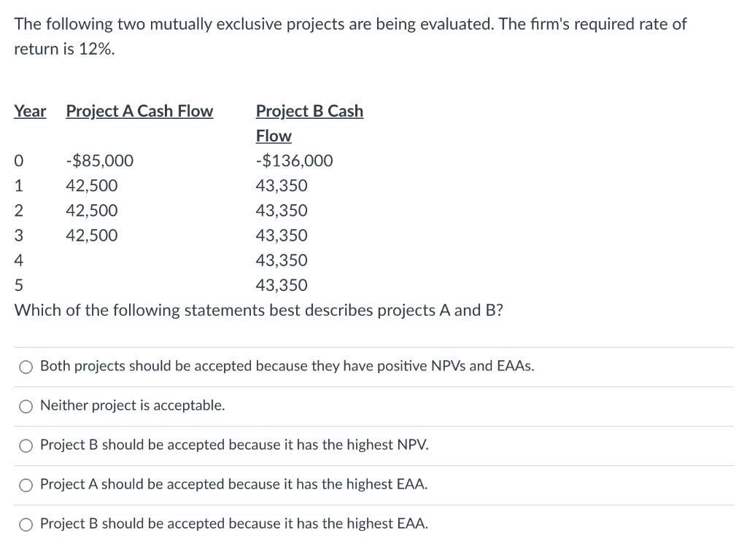Click the 'Project A Cash Flow' column header
This screenshot has width=747, height=560.
[x=139, y=111]
